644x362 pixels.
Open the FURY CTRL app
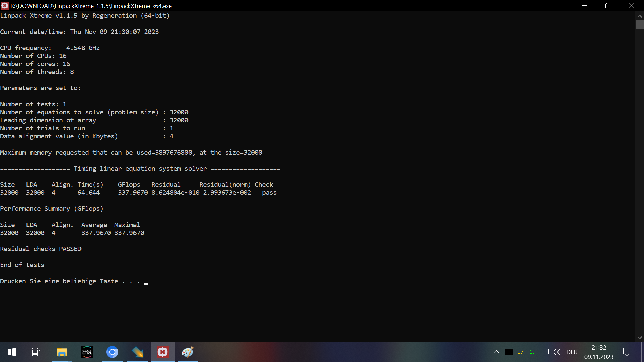tap(87, 352)
